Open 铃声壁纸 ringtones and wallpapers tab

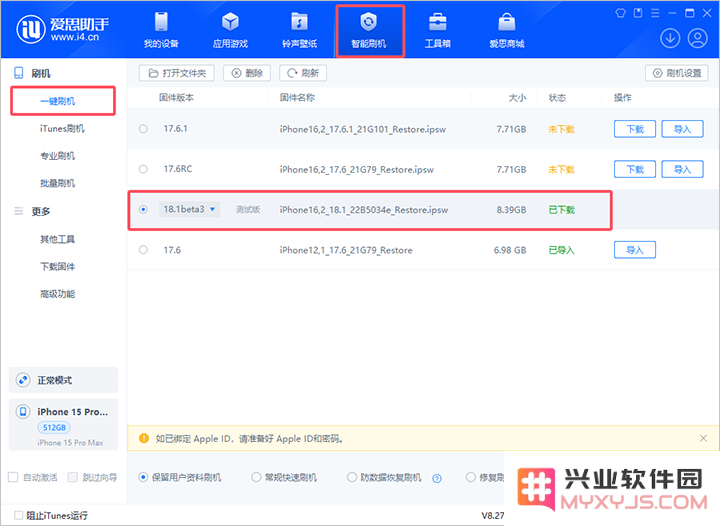pyautogui.click(x=299, y=30)
